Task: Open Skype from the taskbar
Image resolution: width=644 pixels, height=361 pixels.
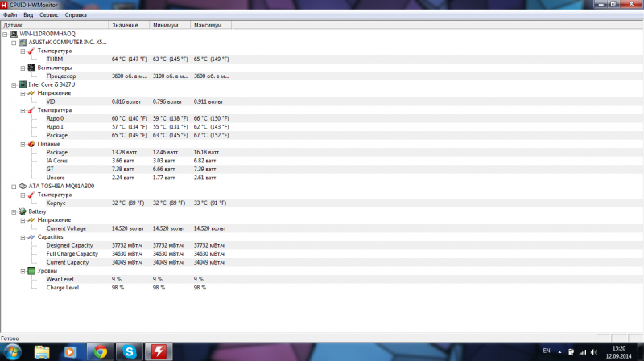Action: pos(130,352)
